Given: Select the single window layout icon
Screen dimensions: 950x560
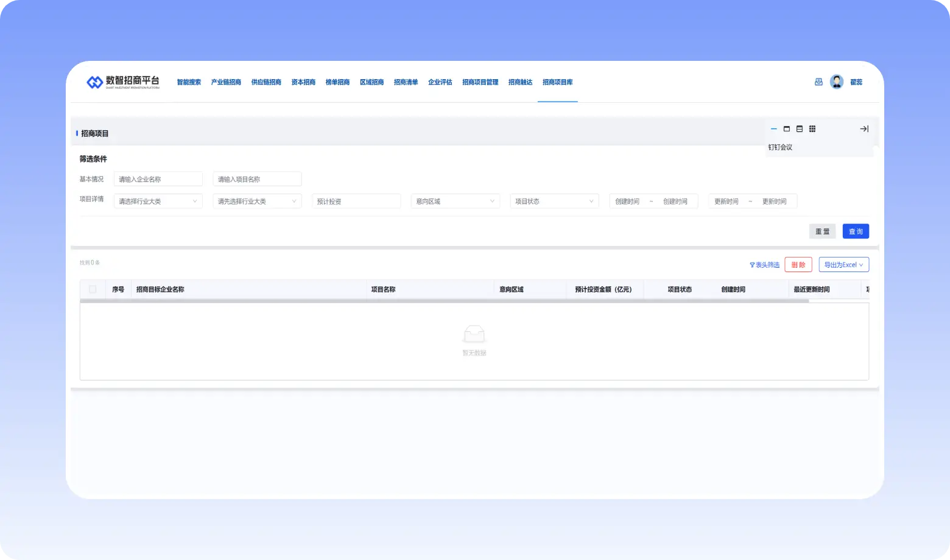Looking at the screenshot, I should (x=787, y=129).
